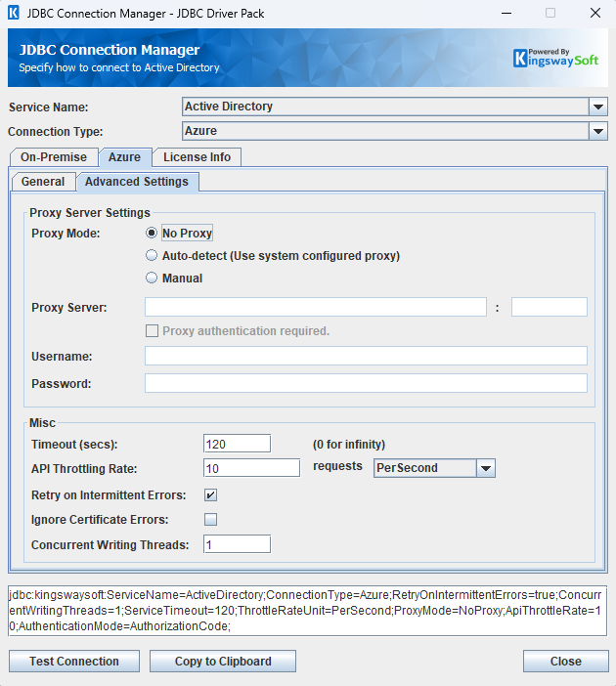Image resolution: width=616 pixels, height=686 pixels.
Task: Open the Service Name dropdown
Action: (598, 107)
